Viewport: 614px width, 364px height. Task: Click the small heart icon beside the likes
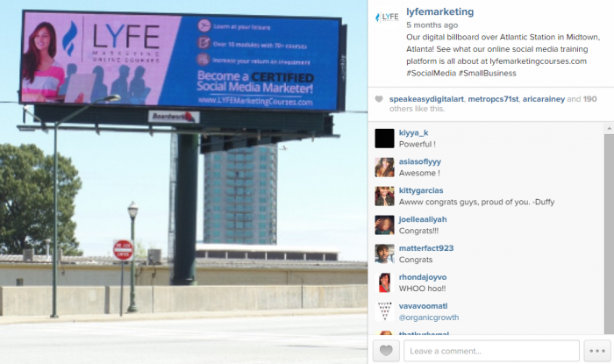click(379, 99)
